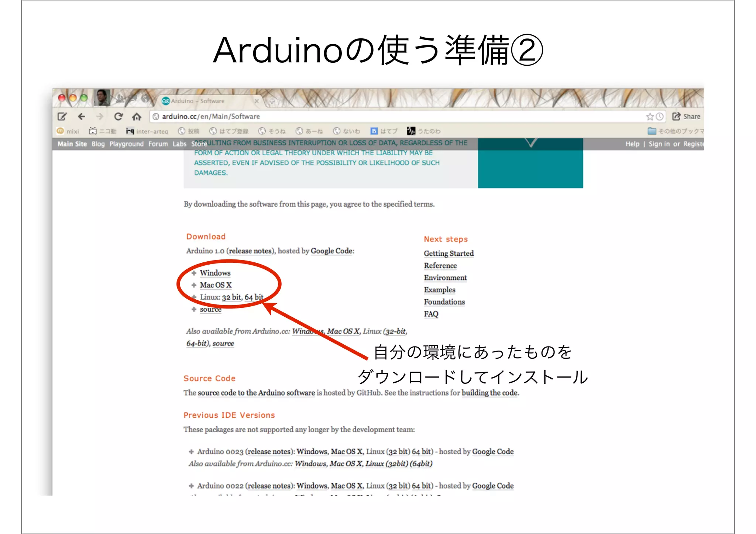Screen dimensions: 756x534
Task: Click the browser back arrow
Action: [81, 117]
